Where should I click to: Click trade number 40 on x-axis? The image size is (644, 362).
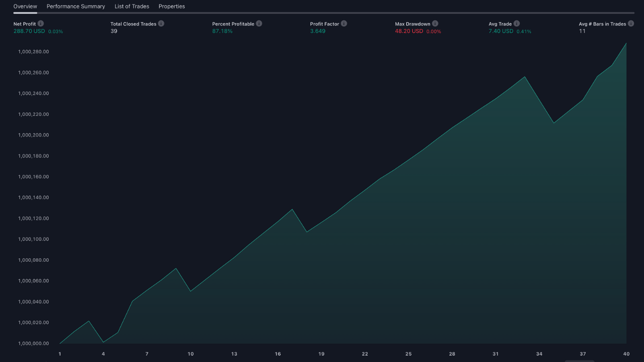click(626, 354)
